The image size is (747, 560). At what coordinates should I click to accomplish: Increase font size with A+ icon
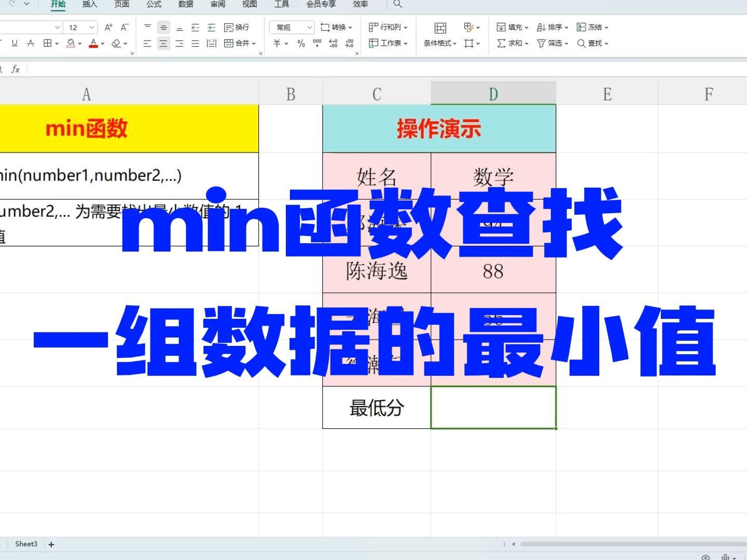click(108, 27)
